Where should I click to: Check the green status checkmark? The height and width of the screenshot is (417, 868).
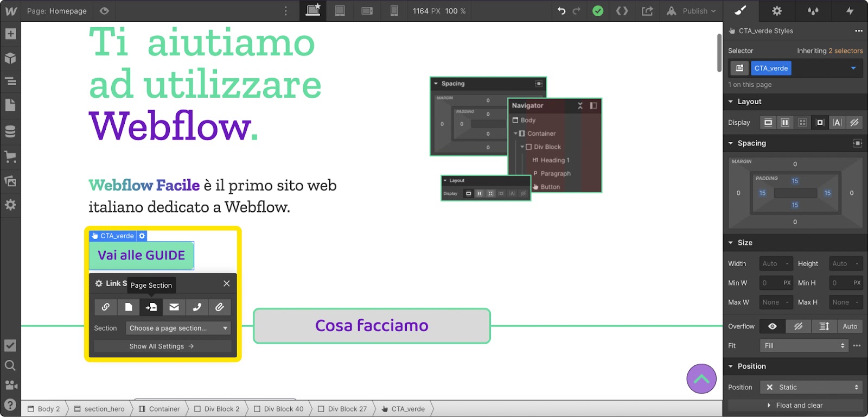[598, 11]
